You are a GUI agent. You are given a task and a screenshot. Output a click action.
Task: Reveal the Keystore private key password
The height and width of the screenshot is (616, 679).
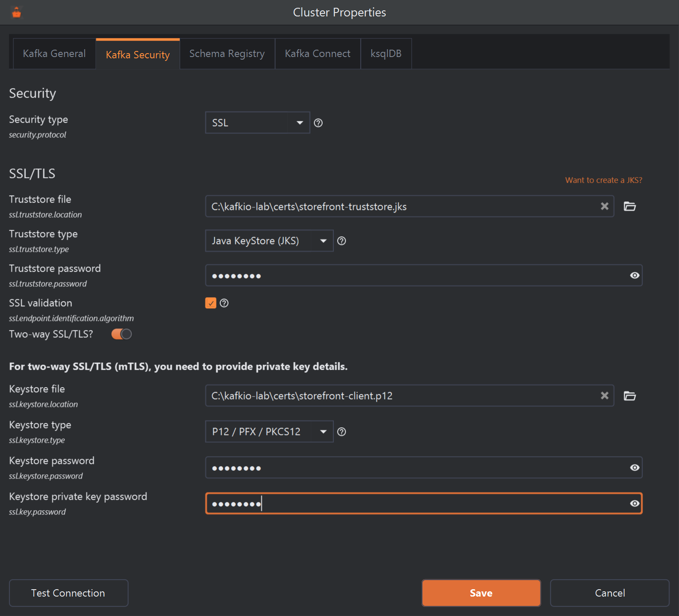point(635,504)
